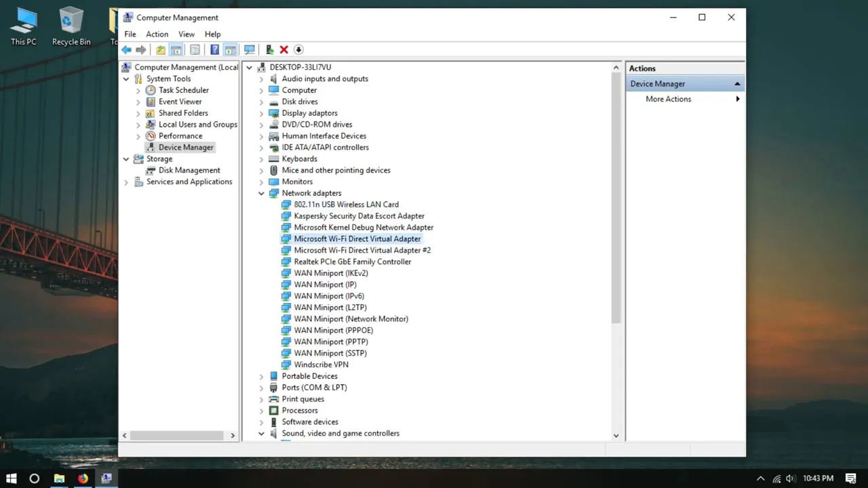Select Performance in the console tree

[x=180, y=136]
